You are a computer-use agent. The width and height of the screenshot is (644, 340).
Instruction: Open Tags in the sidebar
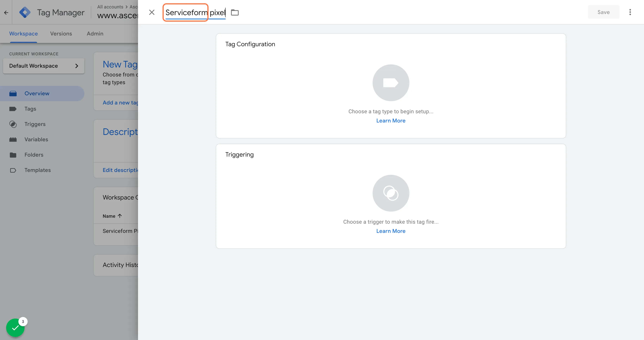pyautogui.click(x=30, y=109)
